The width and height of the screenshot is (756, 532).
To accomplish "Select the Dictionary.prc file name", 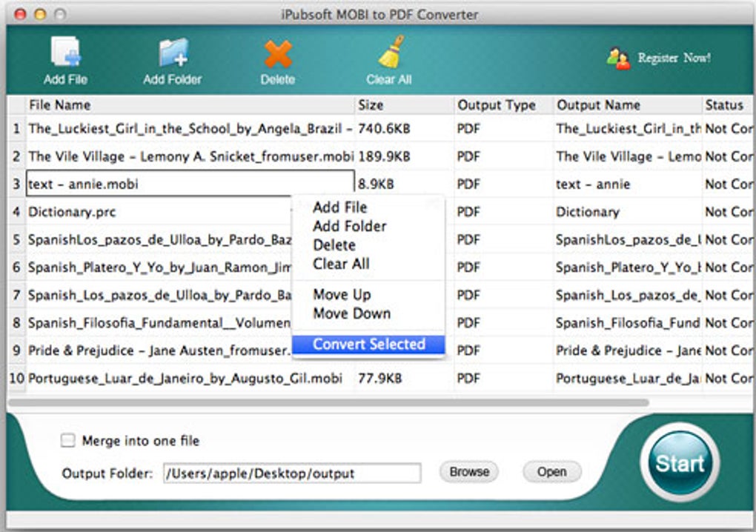I will coord(72,212).
